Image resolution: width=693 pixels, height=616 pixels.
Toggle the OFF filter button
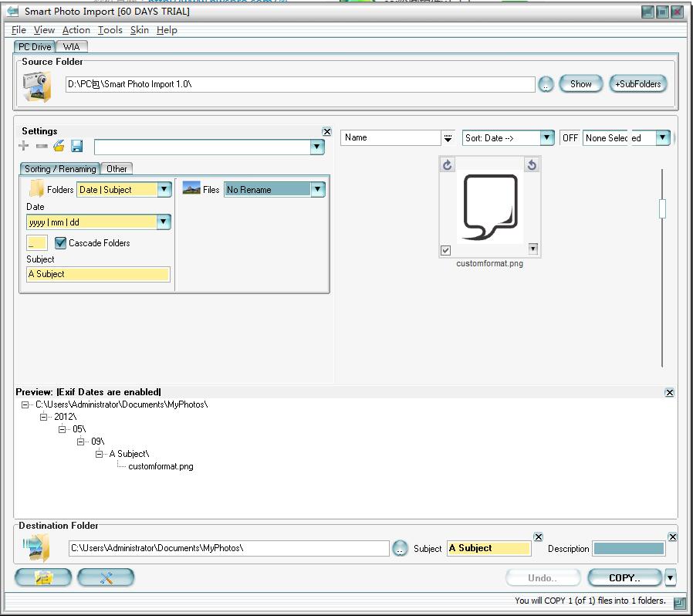pyautogui.click(x=570, y=138)
